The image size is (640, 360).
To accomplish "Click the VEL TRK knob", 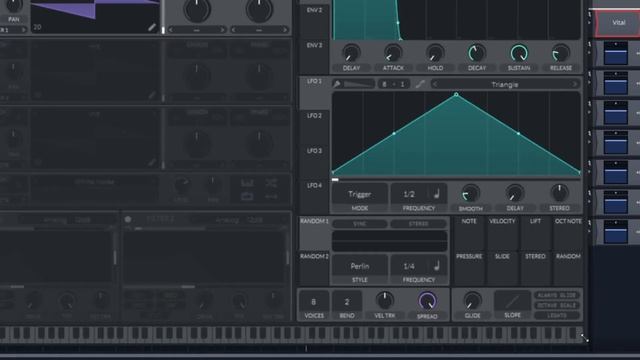I will click(x=384, y=300).
